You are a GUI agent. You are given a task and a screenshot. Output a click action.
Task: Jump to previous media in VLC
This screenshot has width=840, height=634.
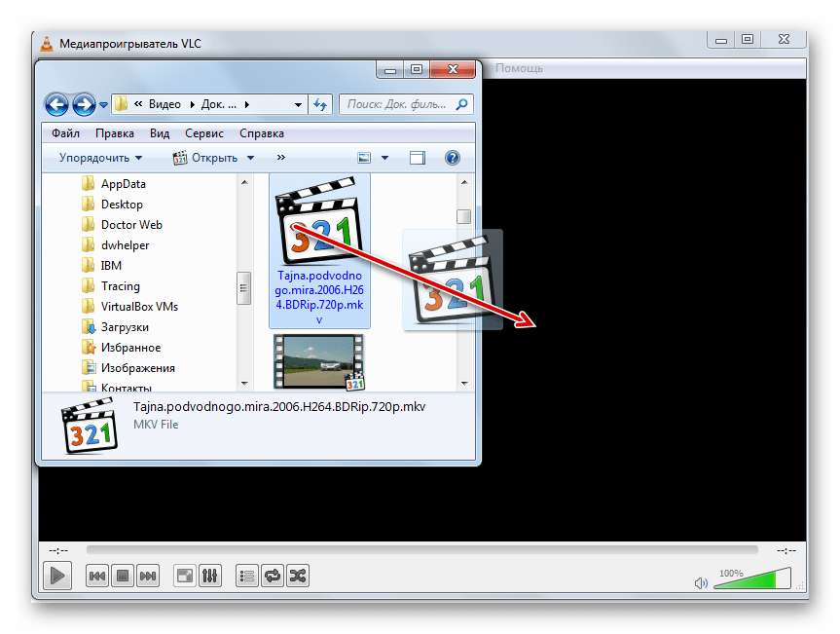point(97,577)
